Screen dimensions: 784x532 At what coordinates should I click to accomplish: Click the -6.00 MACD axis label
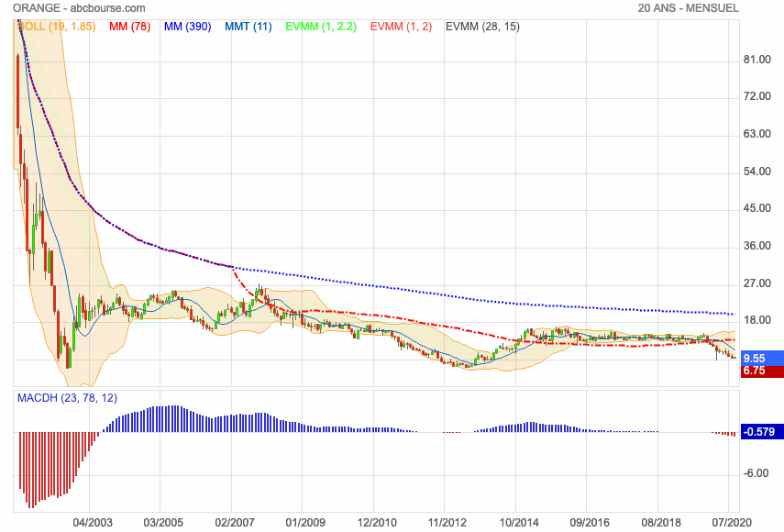pyautogui.click(x=756, y=473)
